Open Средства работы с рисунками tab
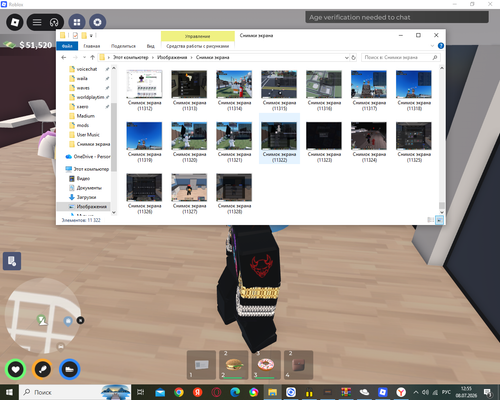The width and height of the screenshot is (500, 400). click(198, 46)
